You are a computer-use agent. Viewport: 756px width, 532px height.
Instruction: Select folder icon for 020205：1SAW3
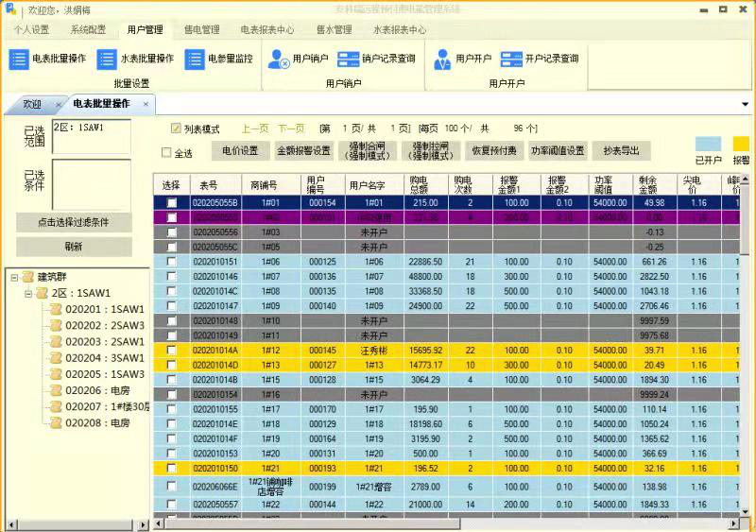click(x=57, y=374)
